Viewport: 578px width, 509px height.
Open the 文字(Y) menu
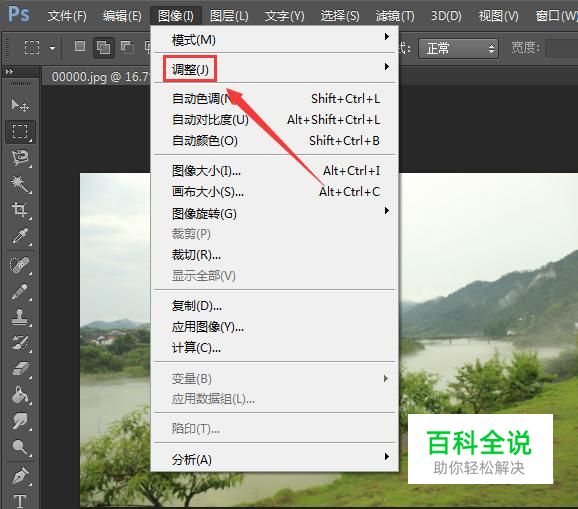tap(284, 16)
